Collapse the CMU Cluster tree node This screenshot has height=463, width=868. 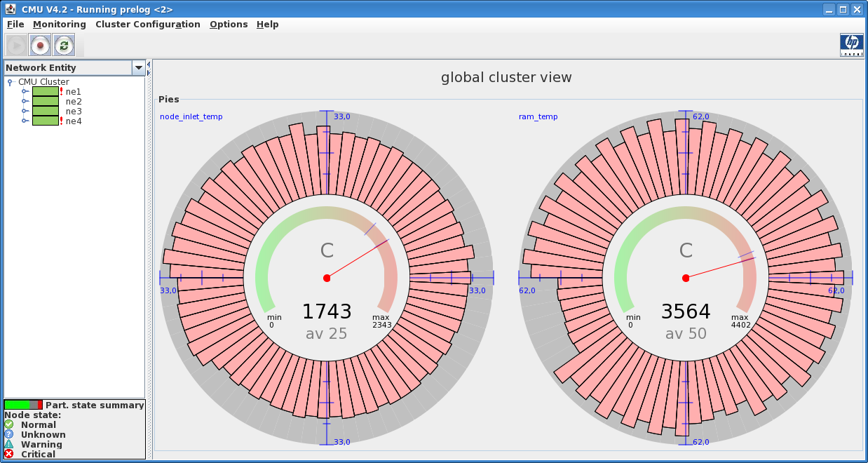point(11,82)
